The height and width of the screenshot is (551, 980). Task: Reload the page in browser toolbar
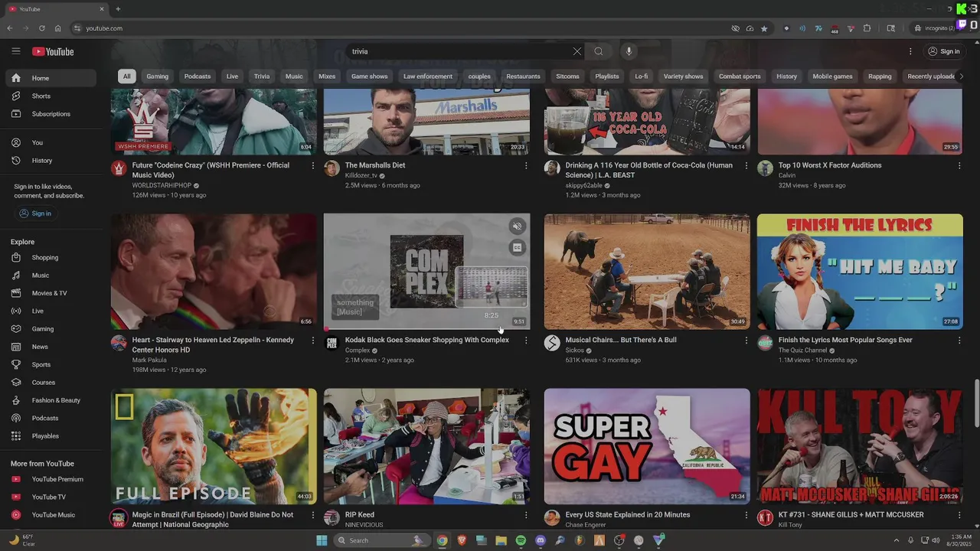41,28
